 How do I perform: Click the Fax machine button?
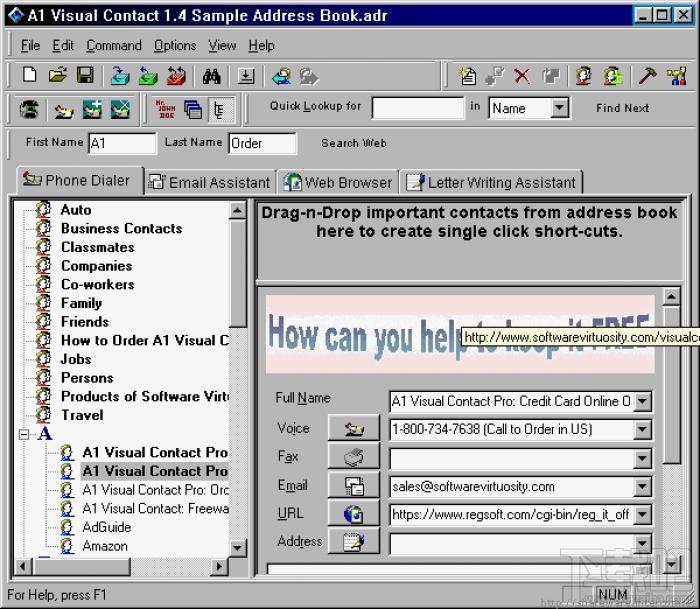pos(354,457)
